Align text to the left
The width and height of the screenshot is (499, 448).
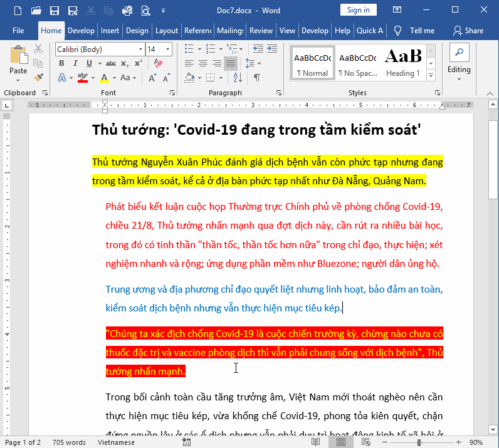tap(189, 63)
